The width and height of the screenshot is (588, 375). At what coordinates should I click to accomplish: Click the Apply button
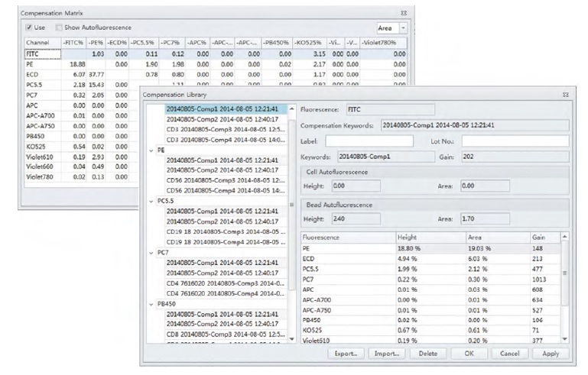551,354
